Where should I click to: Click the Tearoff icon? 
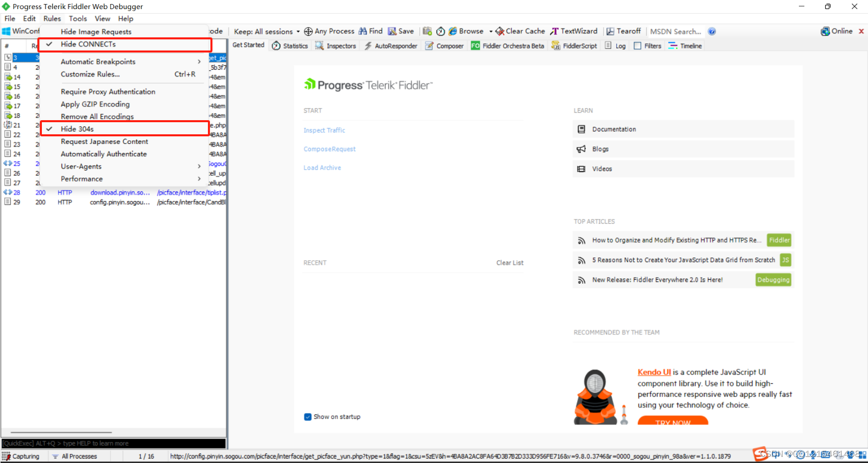[610, 31]
